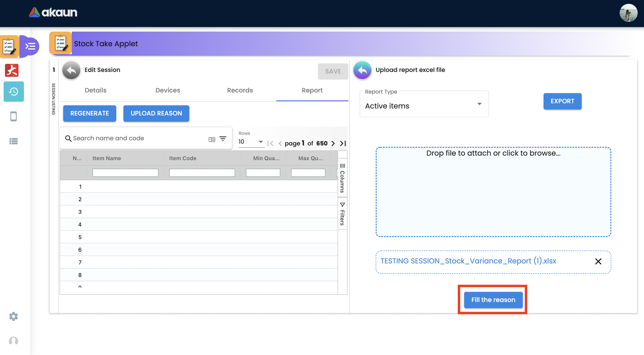Click the history clock sidebar icon
This screenshot has height=355, width=644.
pyautogui.click(x=14, y=92)
